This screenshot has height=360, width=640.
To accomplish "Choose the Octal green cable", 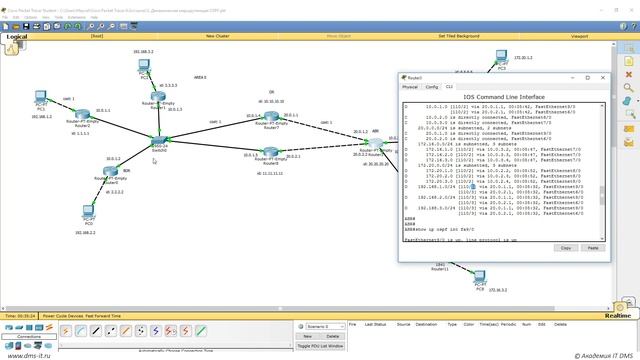I will pyautogui.click(x=201, y=331).
